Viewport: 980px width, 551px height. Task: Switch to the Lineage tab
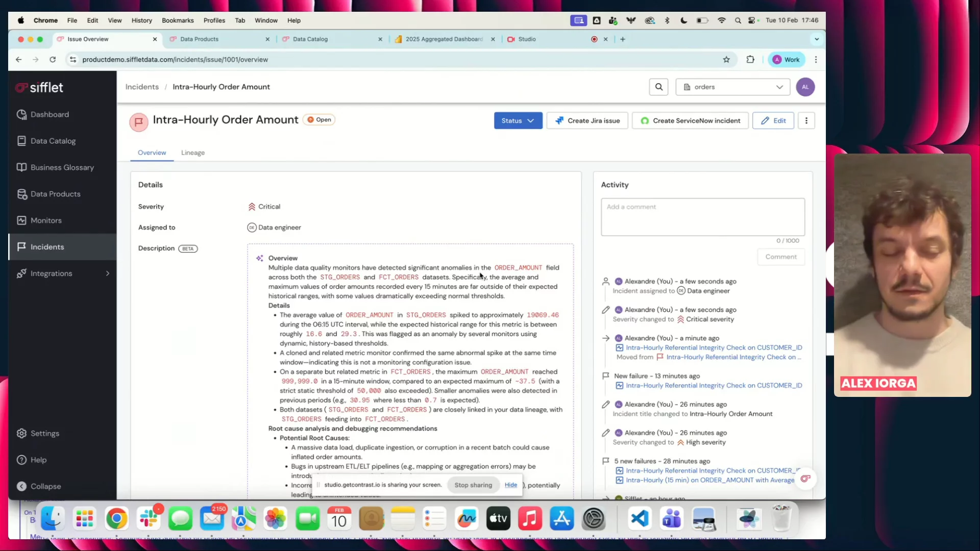click(x=192, y=153)
